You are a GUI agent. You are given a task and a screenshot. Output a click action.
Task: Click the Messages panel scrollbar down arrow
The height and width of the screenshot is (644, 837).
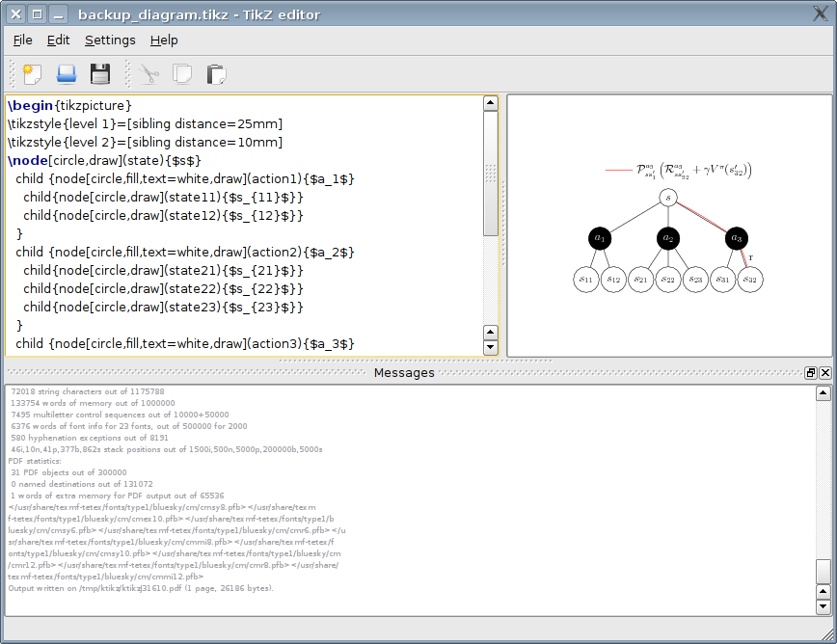point(823,607)
